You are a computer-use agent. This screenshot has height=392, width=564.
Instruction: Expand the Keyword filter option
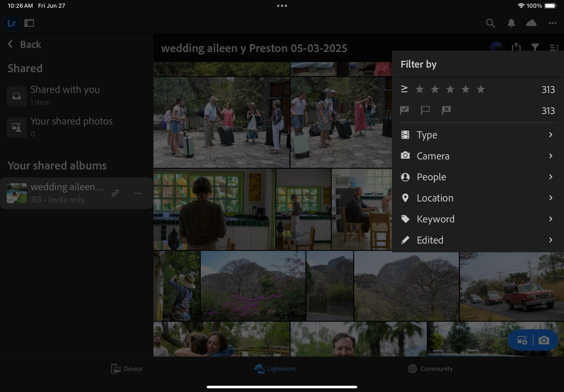click(x=478, y=219)
